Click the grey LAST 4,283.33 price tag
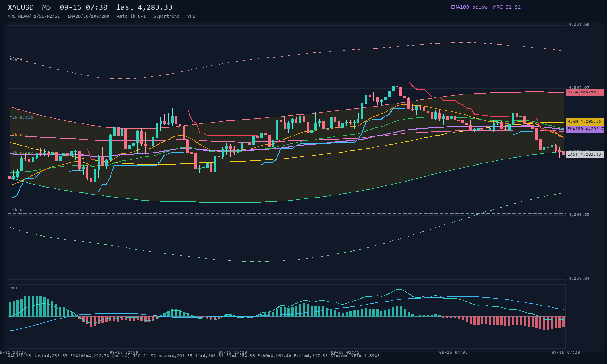Viewport: 607px width, 364px height. (585, 154)
